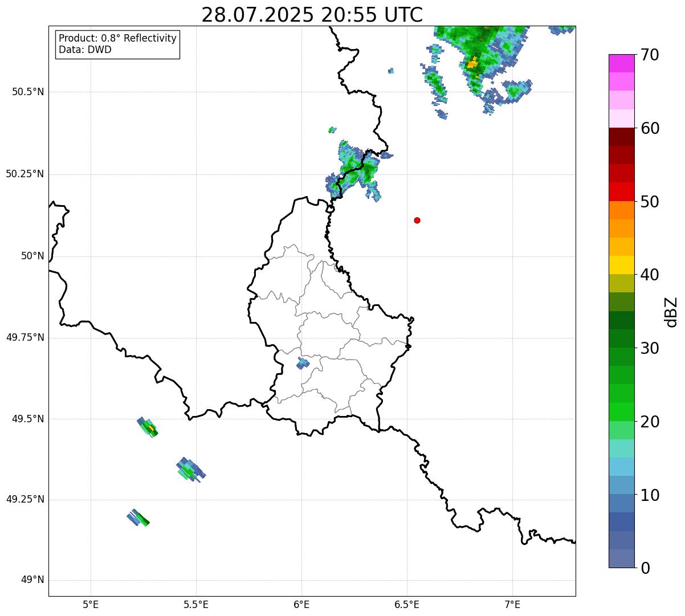Click the 10 colorbar tick label

[x=650, y=495]
